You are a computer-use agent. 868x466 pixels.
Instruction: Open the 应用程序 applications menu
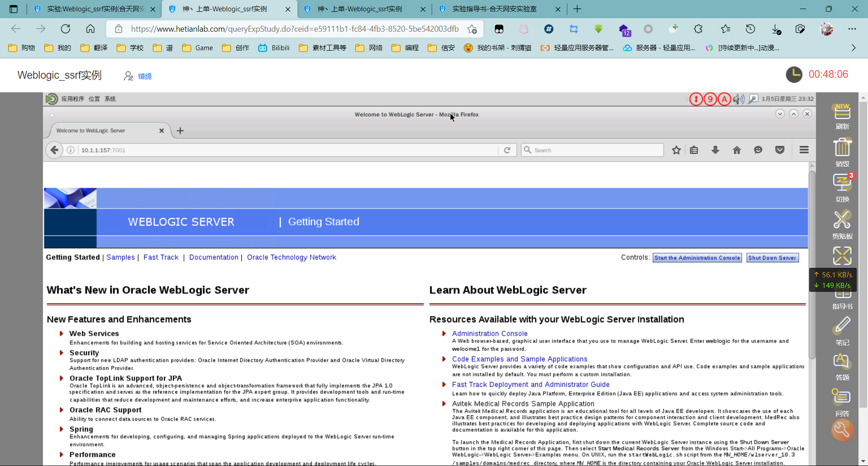coord(73,99)
